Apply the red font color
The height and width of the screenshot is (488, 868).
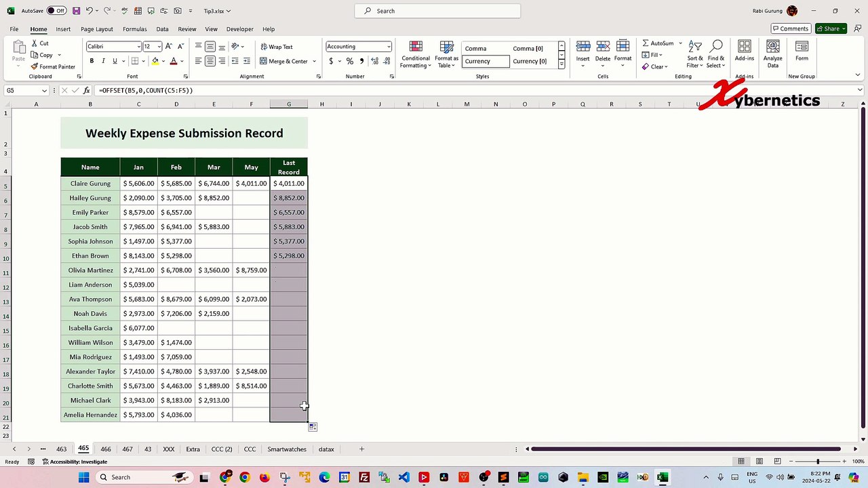[174, 61]
